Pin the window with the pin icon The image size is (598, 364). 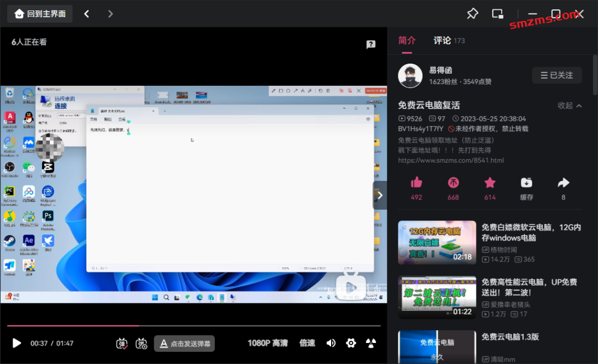(x=472, y=14)
